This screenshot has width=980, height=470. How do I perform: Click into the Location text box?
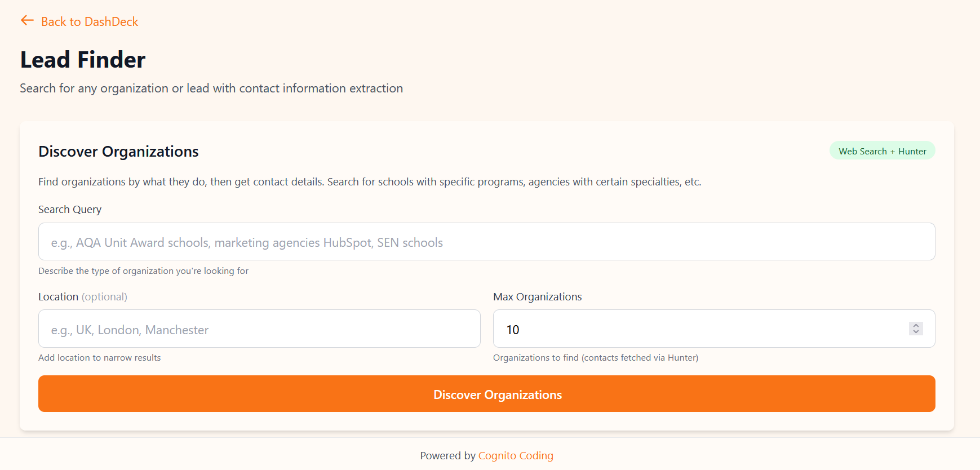pos(259,329)
